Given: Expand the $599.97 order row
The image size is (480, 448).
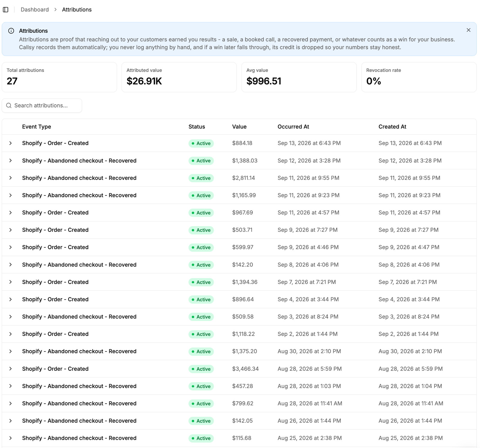Looking at the screenshot, I should pos(10,247).
